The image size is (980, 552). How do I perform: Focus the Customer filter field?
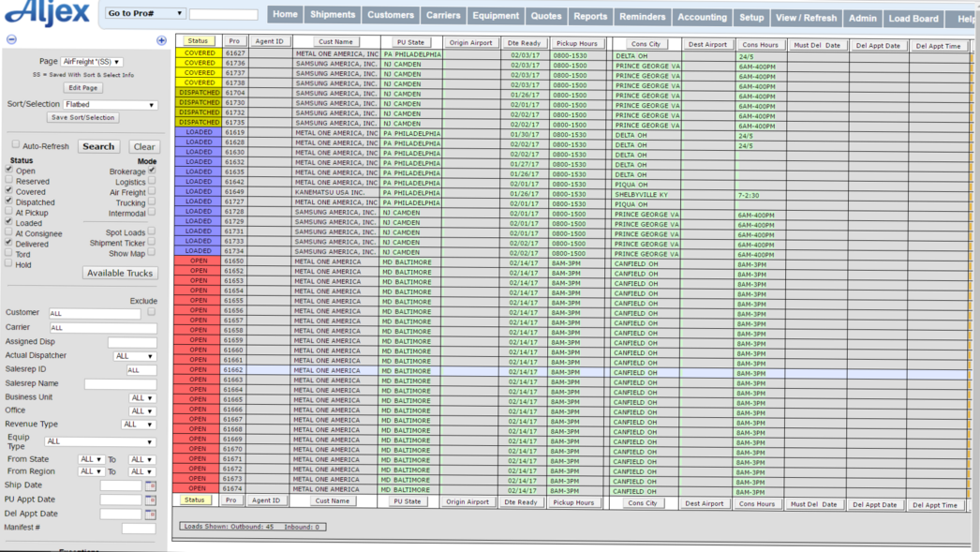click(95, 313)
